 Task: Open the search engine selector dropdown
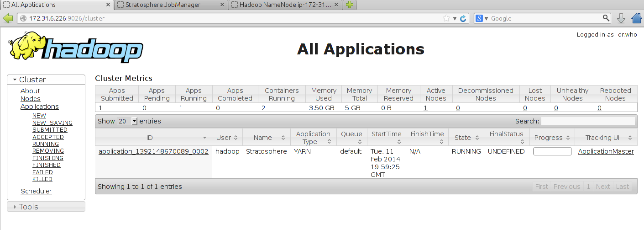coord(481,19)
